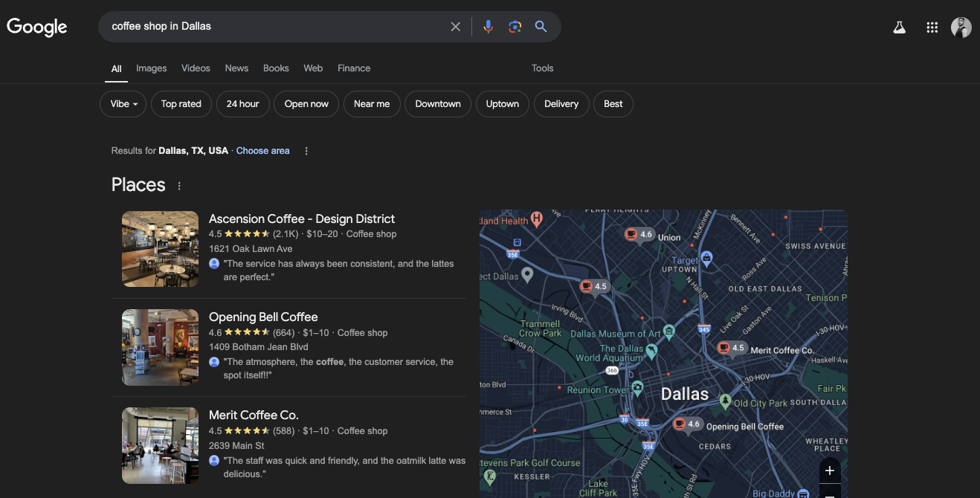The image size is (980, 498).
Task: Apply the Best filter chip
Action: (x=613, y=104)
